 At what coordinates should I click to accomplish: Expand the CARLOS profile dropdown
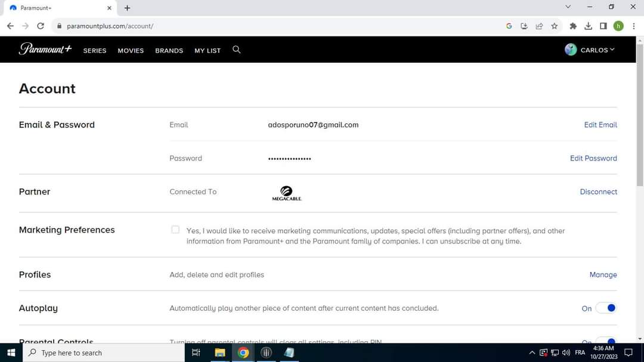[x=597, y=50]
